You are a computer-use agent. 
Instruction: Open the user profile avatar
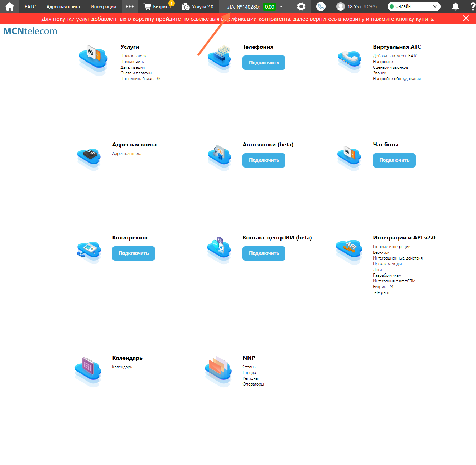(341, 6)
